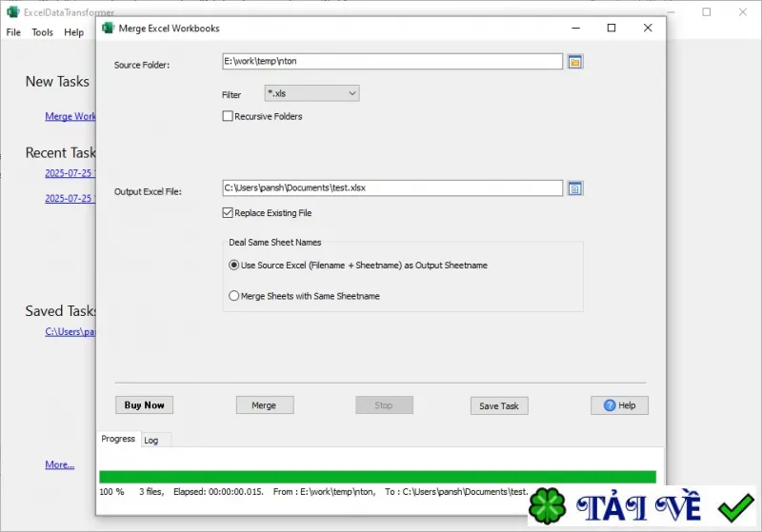This screenshot has height=532, width=762.
Task: Click the disabled Stop button
Action: [x=384, y=405]
